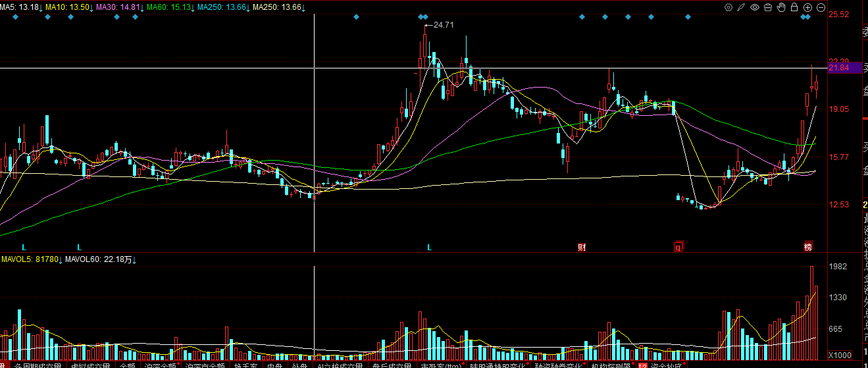868x368 pixels.
Task: Switch to the 内盘 indicator tab
Action: pyautogui.click(x=274, y=365)
